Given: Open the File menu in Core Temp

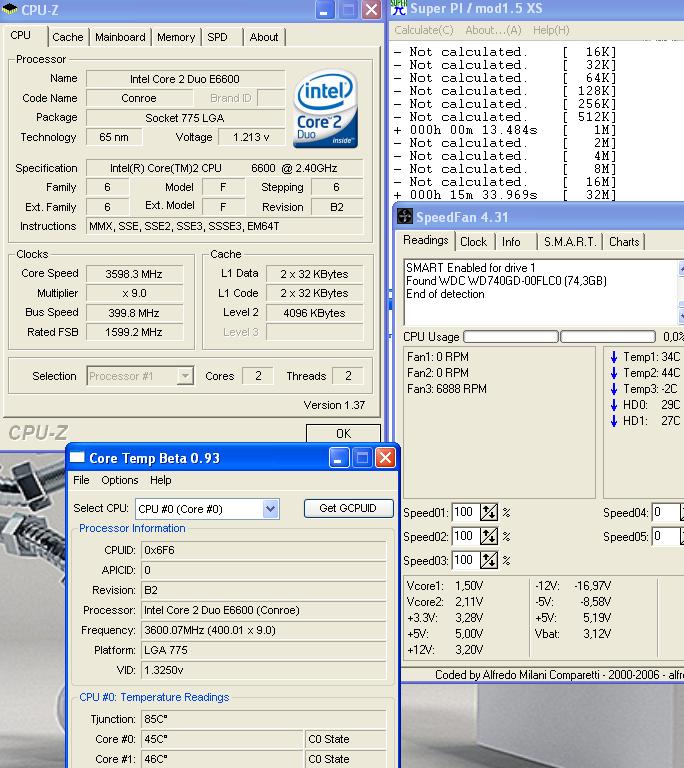Looking at the screenshot, I should (x=81, y=480).
